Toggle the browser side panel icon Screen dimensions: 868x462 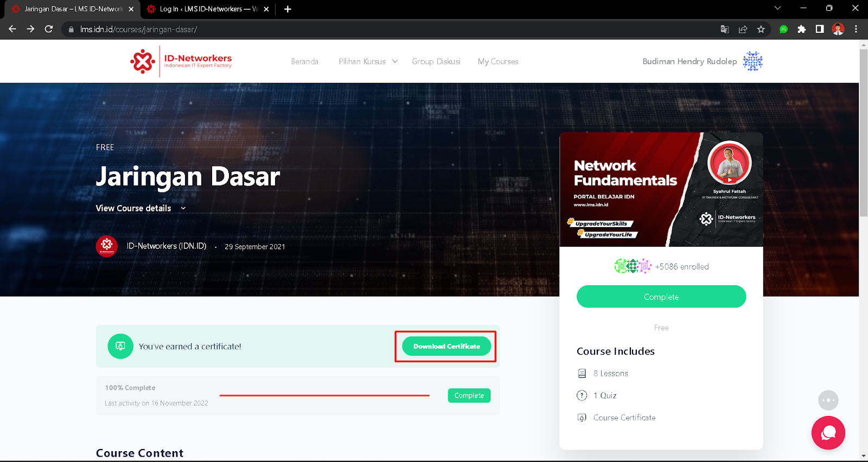[820, 29]
